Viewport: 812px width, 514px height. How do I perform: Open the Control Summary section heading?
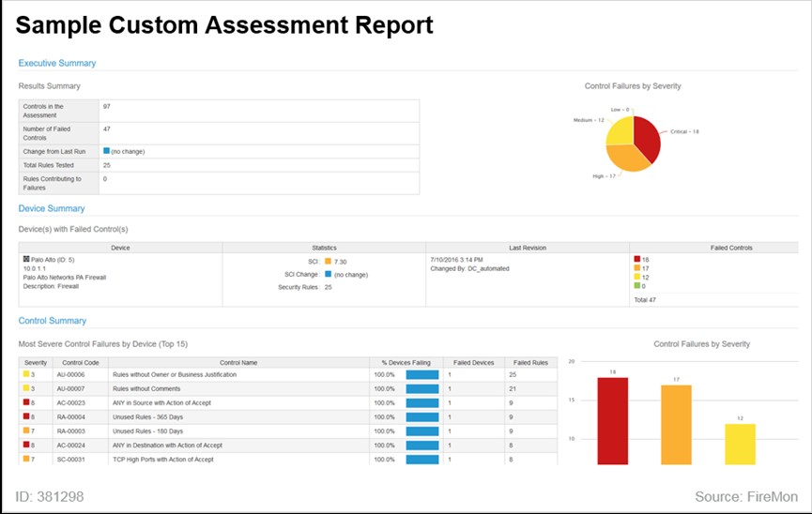(53, 321)
